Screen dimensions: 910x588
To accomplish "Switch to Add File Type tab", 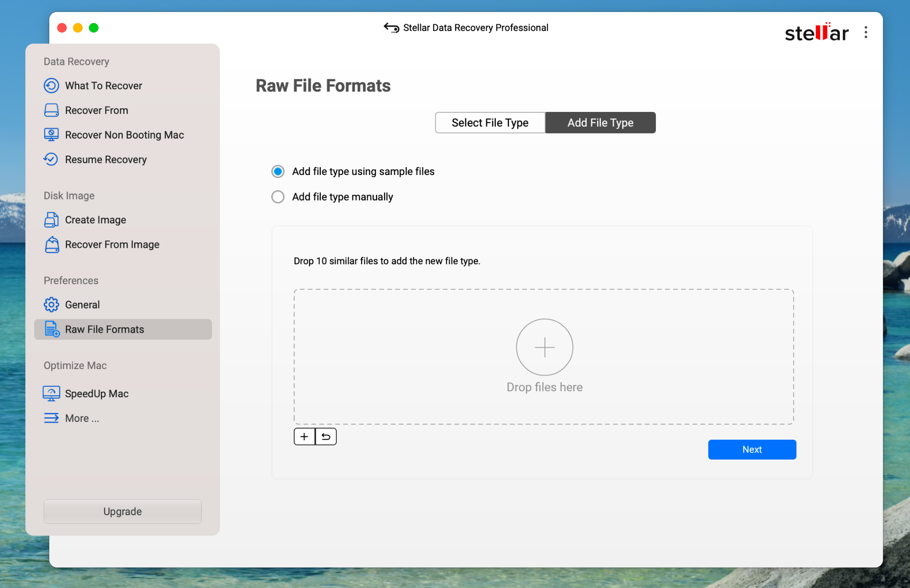I will [600, 123].
